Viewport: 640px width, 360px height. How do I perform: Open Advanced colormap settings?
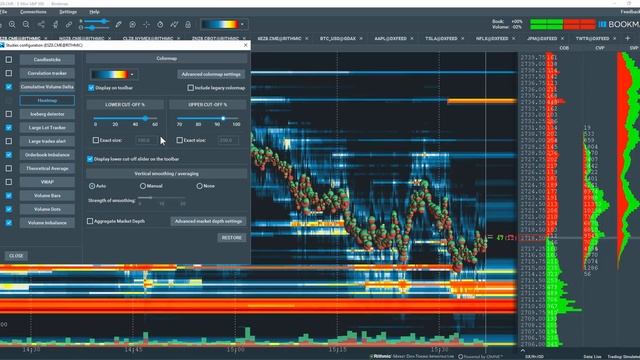pyautogui.click(x=211, y=74)
